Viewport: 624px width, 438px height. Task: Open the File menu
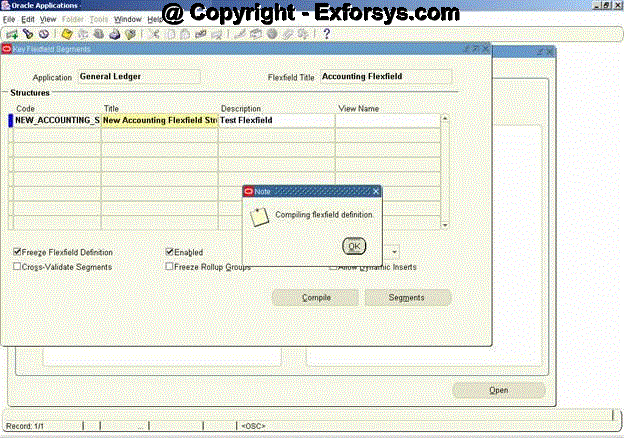[9, 19]
